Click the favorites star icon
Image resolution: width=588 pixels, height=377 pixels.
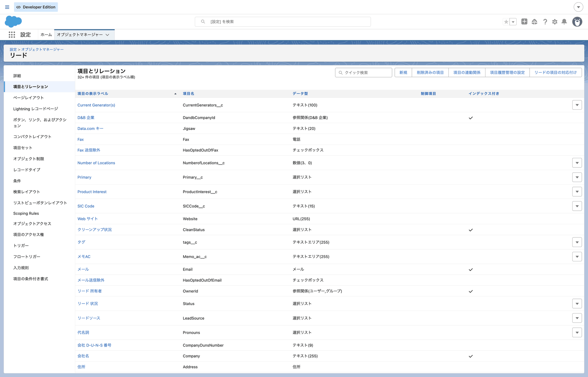506,22
